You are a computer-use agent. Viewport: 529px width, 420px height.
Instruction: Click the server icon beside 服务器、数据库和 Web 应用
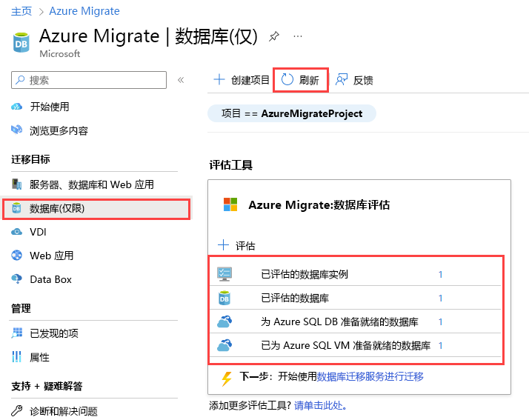click(x=16, y=184)
